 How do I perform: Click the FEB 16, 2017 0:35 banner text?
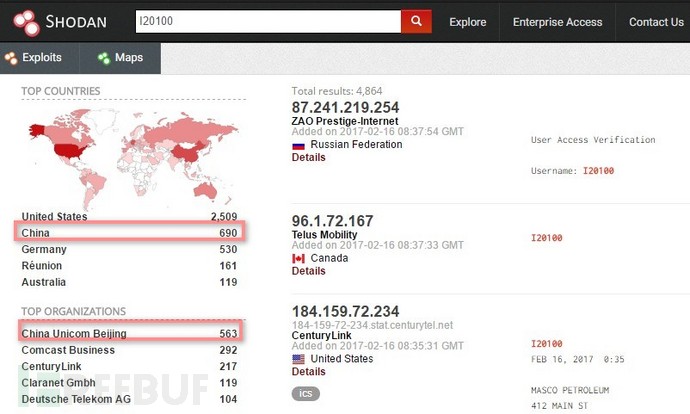pos(578,359)
